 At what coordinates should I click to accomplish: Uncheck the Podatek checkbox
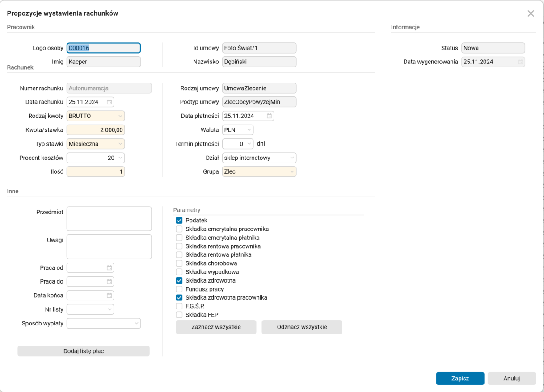coord(179,221)
